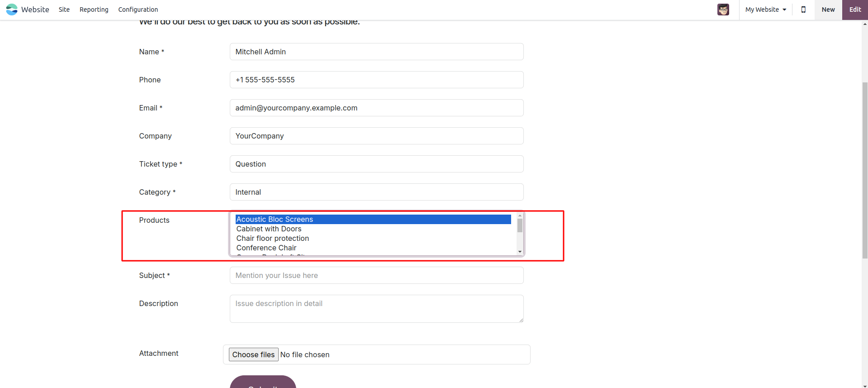
Task: Open the Reporting menu
Action: (94, 10)
